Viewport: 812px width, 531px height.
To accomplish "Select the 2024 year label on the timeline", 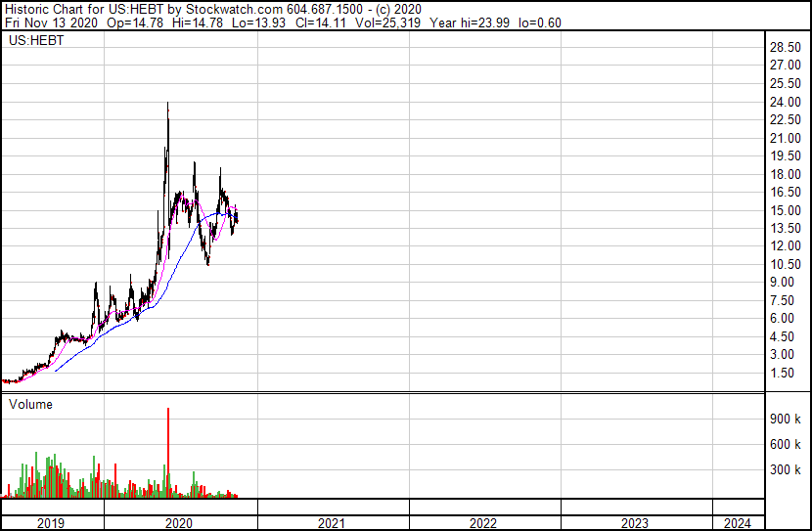I will 739,522.
